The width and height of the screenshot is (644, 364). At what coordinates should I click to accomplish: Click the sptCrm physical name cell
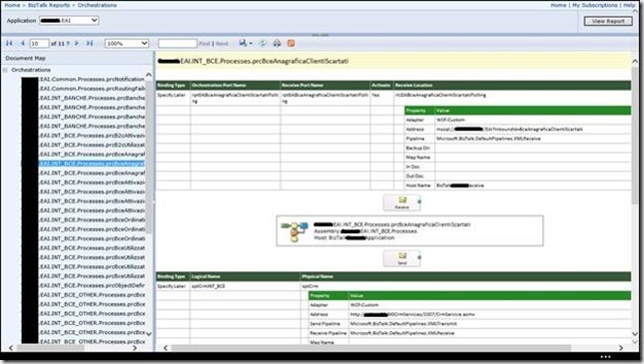[x=311, y=286]
